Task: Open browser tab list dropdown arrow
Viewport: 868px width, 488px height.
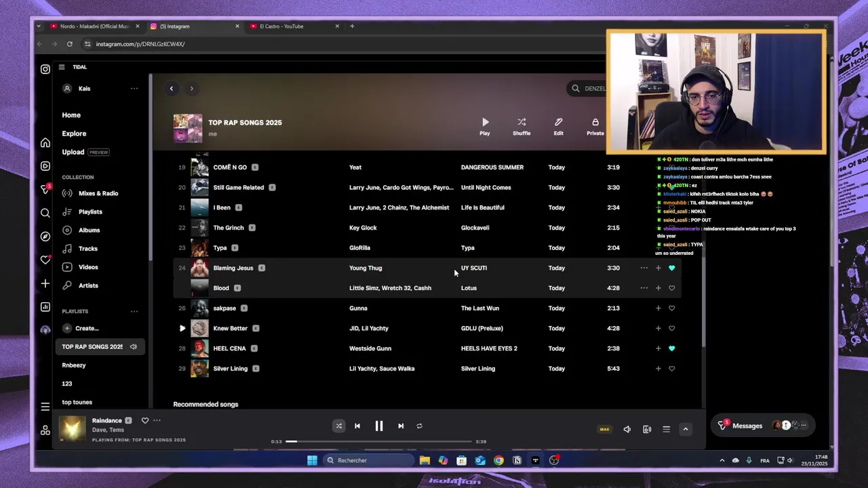Action: coord(39,26)
